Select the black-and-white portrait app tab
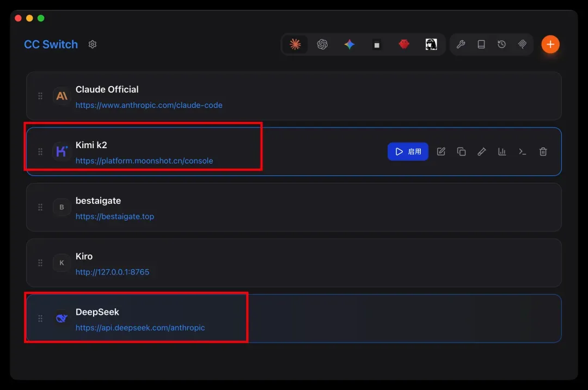This screenshot has width=588, height=390. pos(431,44)
